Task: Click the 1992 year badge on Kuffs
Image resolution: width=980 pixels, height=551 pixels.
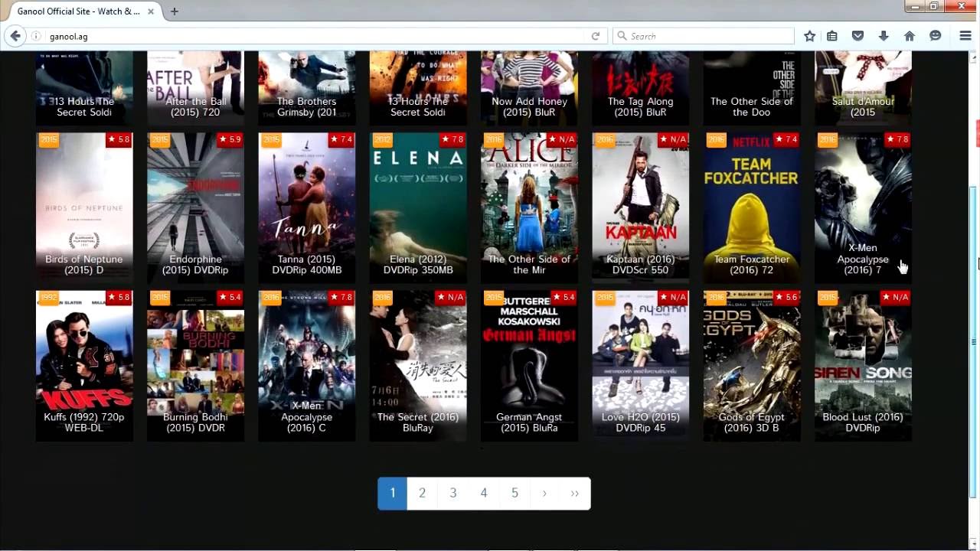Action: (x=48, y=298)
